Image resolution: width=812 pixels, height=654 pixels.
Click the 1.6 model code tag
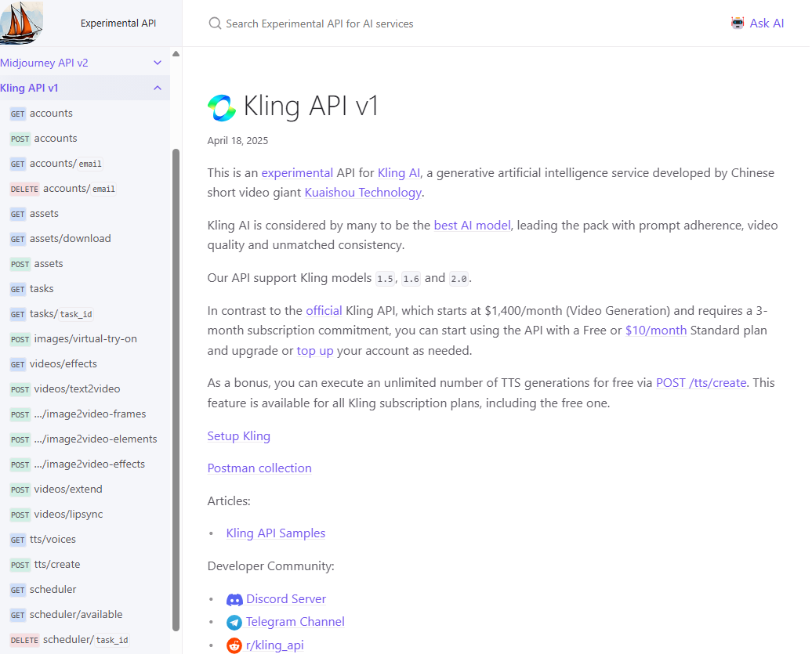[411, 279]
